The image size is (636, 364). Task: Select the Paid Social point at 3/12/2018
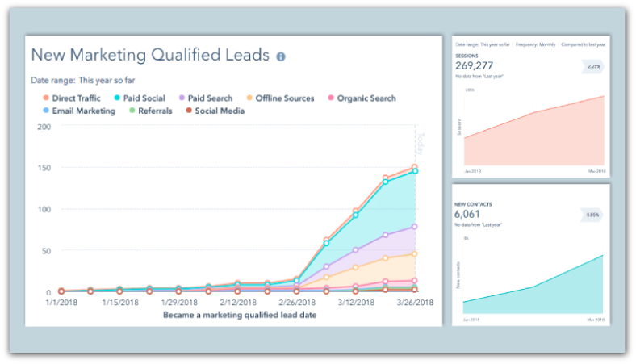pyautogui.click(x=356, y=215)
